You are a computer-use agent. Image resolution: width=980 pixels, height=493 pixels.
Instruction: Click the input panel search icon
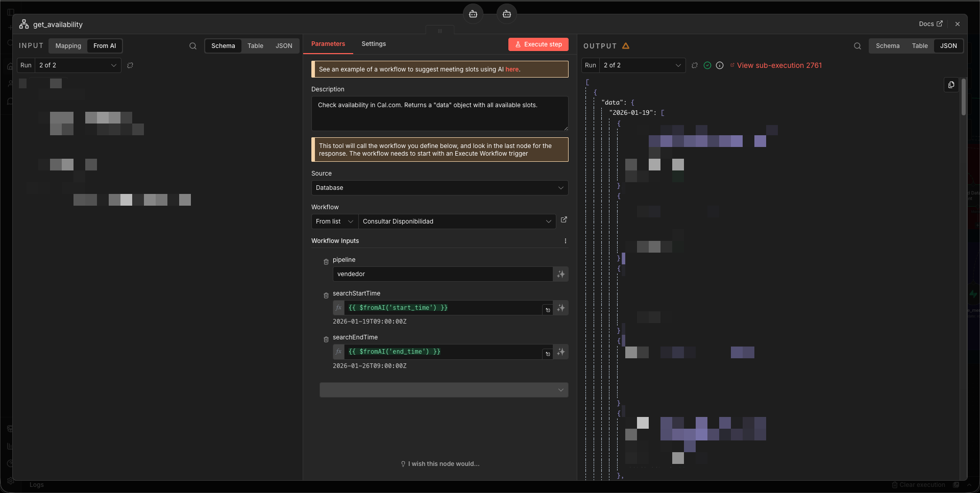click(x=193, y=46)
